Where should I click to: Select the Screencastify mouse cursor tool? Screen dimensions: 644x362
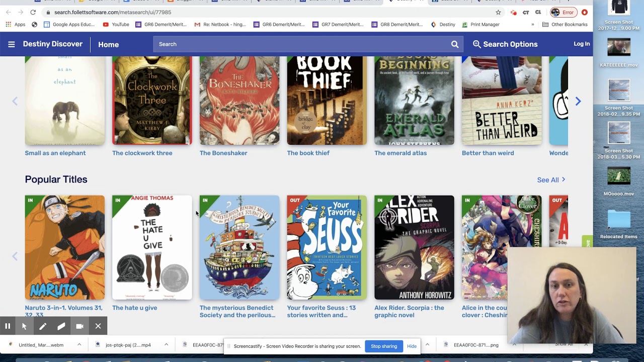coord(24,326)
